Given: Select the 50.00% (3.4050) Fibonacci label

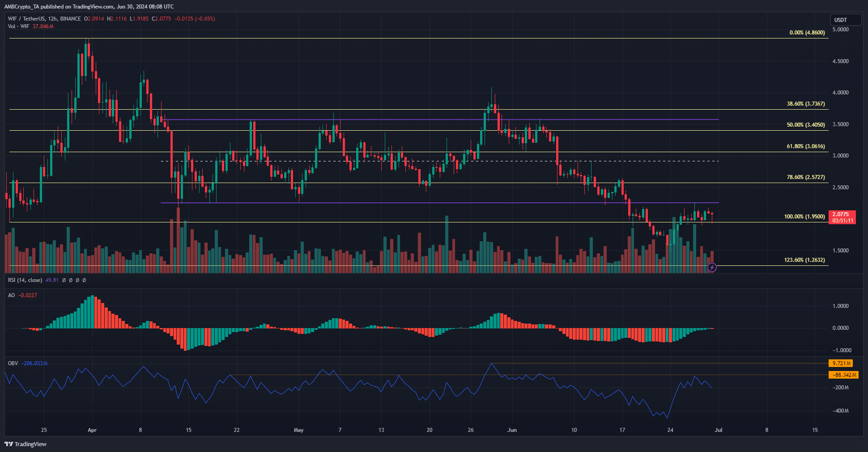Looking at the screenshot, I should click(806, 125).
